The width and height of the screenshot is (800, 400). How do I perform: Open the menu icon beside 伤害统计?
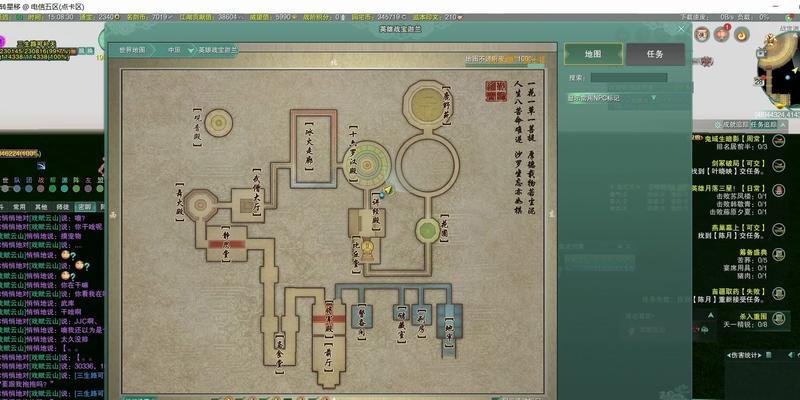click(x=768, y=355)
